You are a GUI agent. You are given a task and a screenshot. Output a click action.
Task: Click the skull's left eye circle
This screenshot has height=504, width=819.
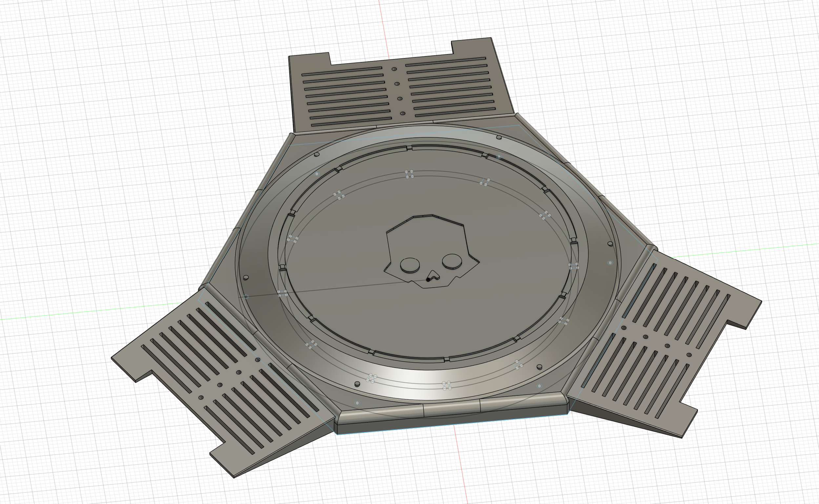[x=410, y=265]
